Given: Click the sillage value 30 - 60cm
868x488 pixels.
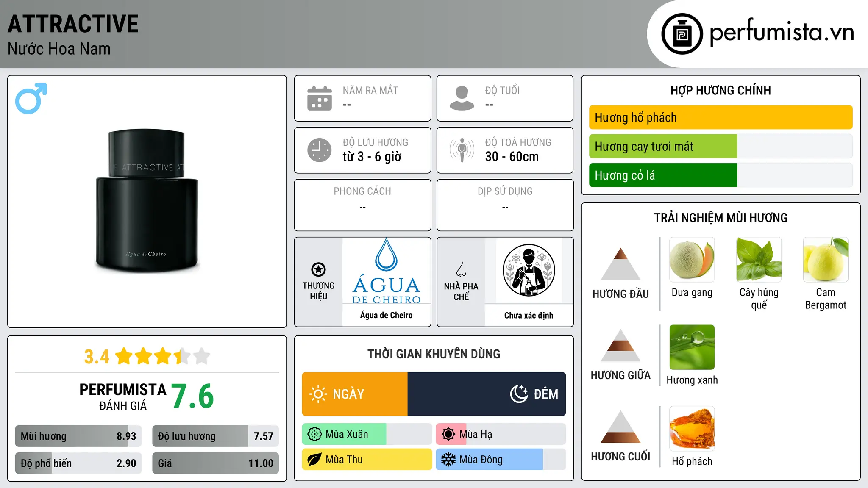Looking at the screenshot, I should (512, 157).
